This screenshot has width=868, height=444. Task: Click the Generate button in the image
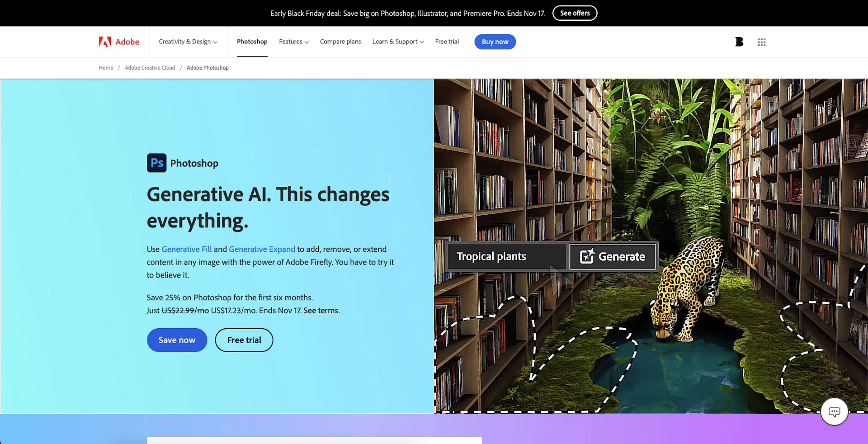point(613,256)
